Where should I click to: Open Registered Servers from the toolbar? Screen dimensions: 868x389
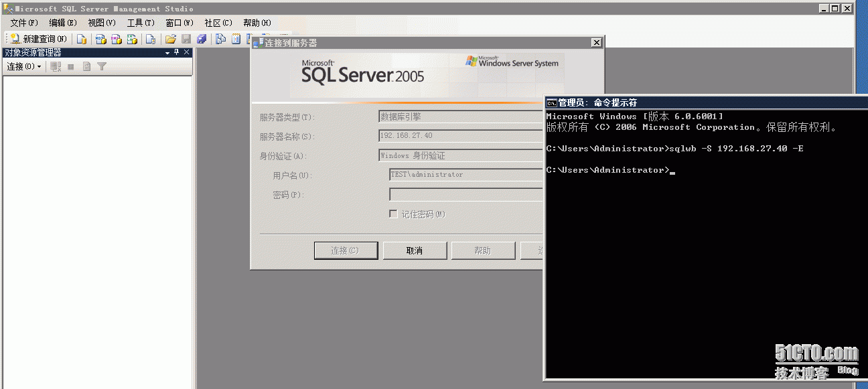(x=220, y=39)
